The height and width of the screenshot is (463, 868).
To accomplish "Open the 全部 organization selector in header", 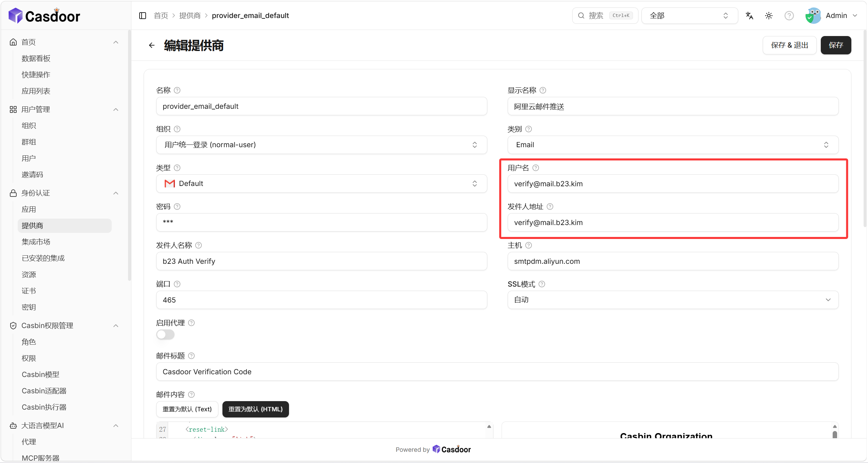I will click(690, 16).
